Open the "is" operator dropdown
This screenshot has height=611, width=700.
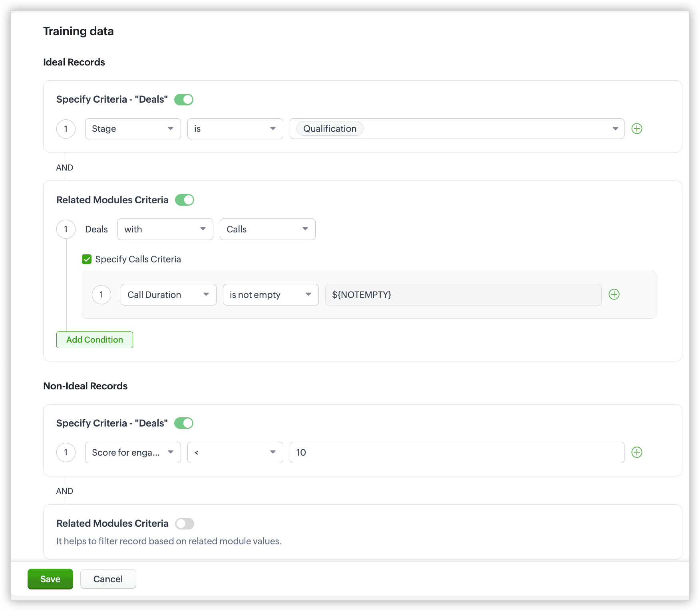click(x=235, y=129)
